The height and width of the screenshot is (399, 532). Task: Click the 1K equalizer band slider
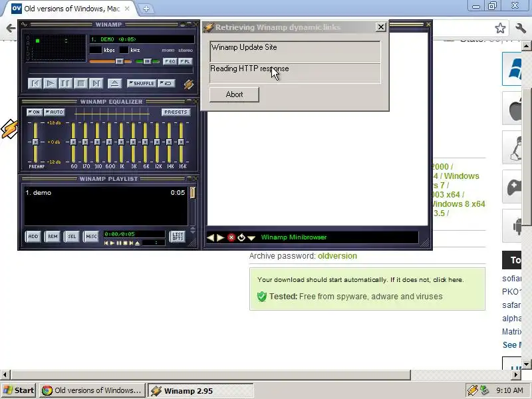pyautogui.click(x=121, y=142)
